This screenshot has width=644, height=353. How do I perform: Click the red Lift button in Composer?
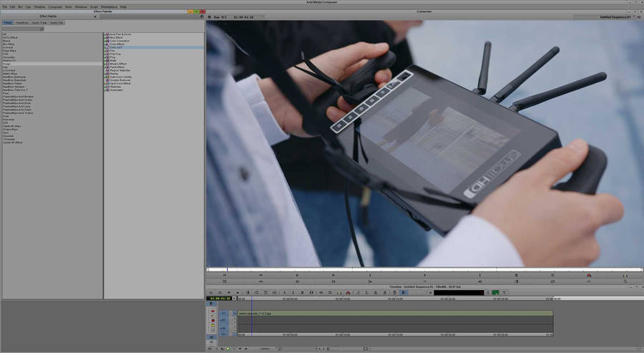(x=589, y=275)
